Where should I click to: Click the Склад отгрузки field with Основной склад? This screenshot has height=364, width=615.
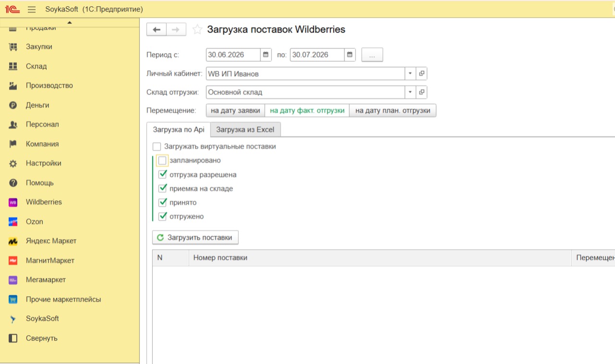306,92
